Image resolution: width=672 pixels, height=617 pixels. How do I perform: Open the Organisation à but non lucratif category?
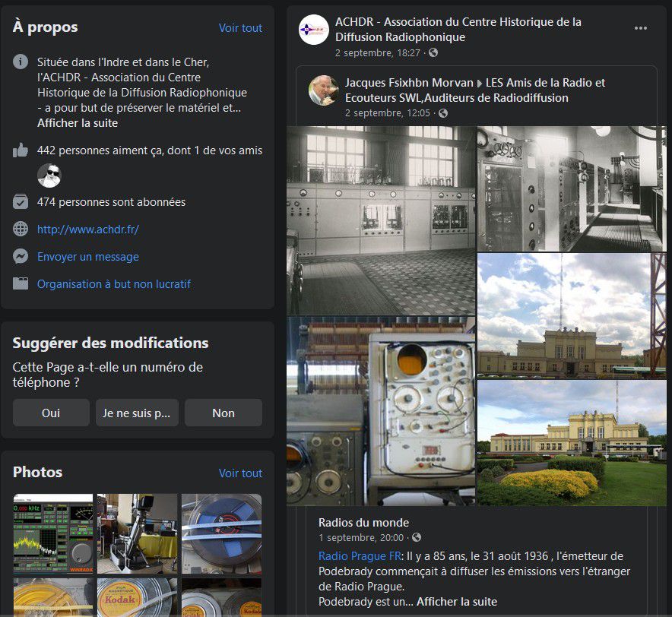(x=114, y=284)
